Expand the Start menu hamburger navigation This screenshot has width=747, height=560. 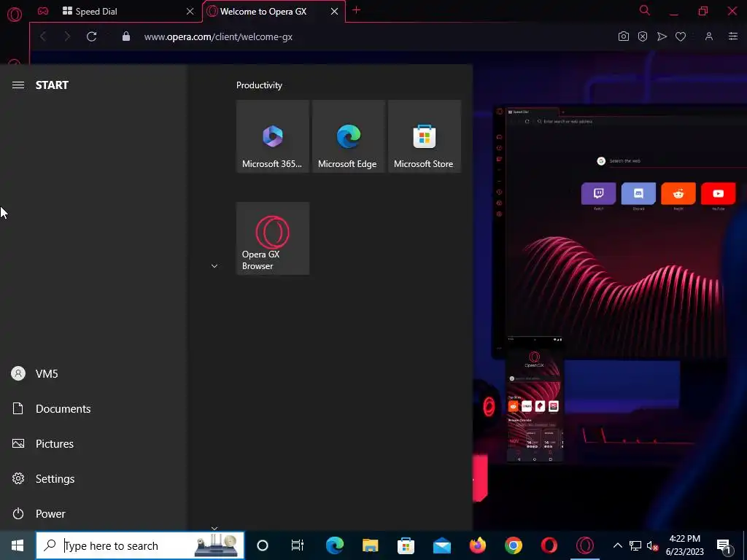[x=18, y=85]
